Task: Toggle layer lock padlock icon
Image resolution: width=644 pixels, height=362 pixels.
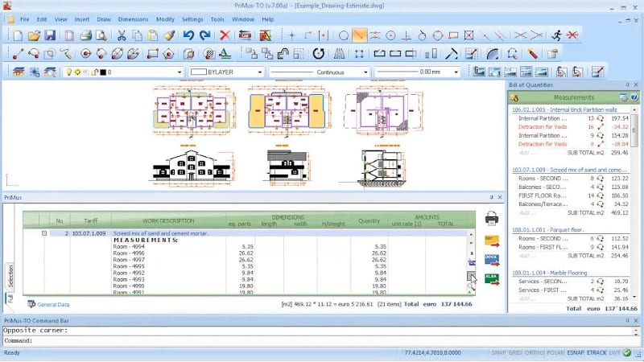Action: [94, 72]
